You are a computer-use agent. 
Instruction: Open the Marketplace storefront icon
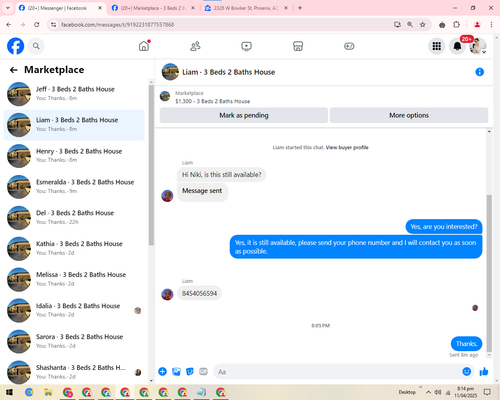tap(298, 46)
